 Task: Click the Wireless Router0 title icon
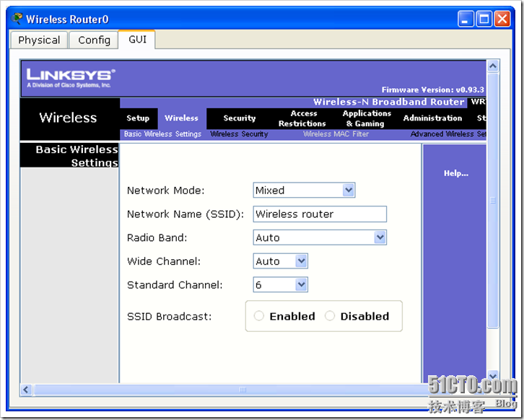point(17,18)
